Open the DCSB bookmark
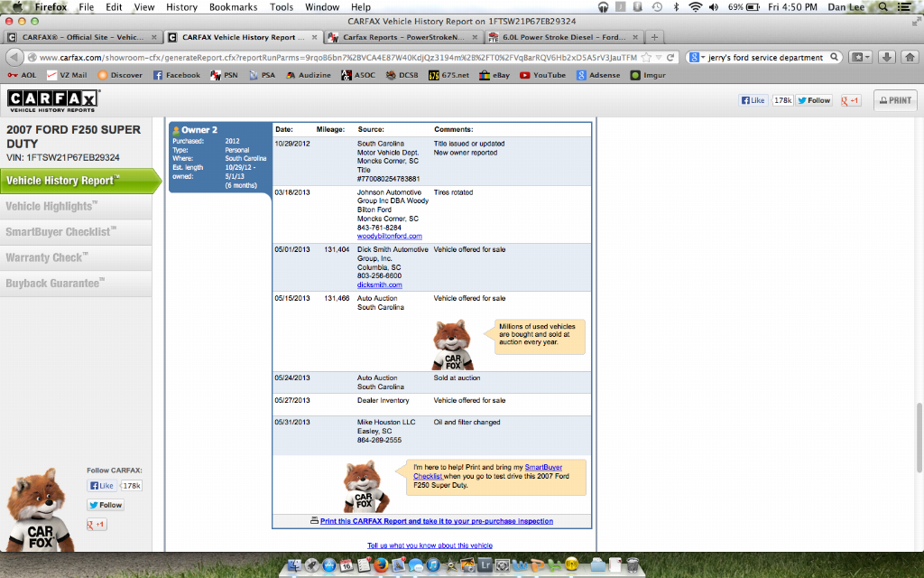The width and height of the screenshot is (924, 578). (402, 75)
